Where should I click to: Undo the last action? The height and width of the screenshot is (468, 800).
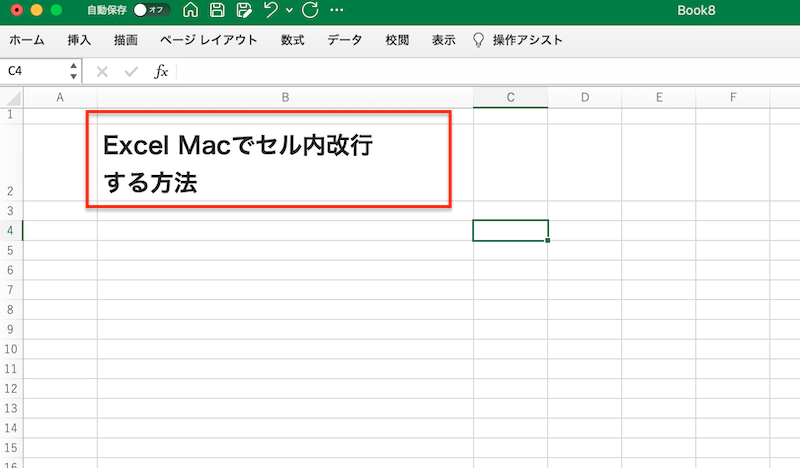[x=271, y=10]
